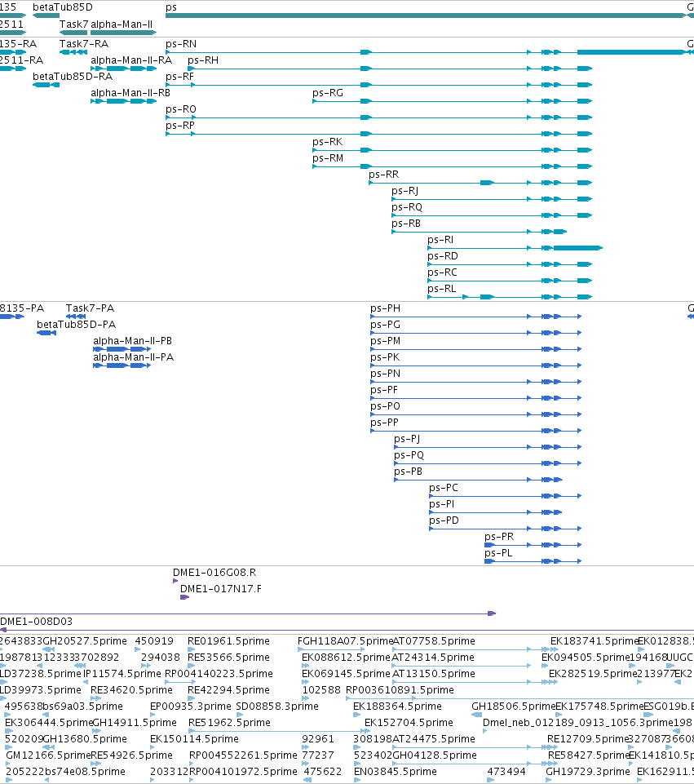Select transcript ps-RO
The image size is (694, 784).
click(378, 117)
